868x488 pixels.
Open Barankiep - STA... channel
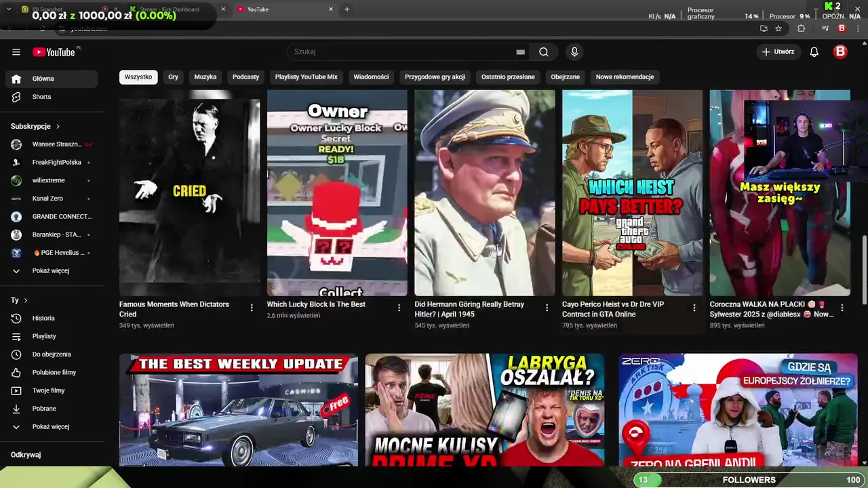pyautogui.click(x=52, y=235)
